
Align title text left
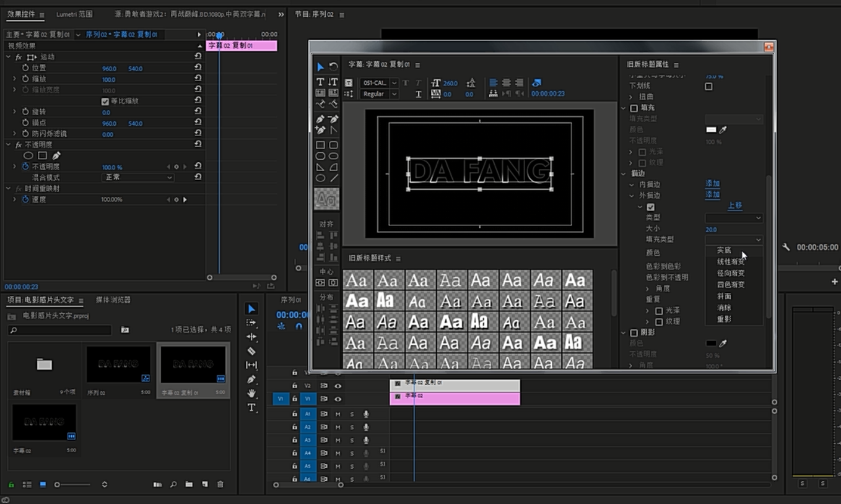click(x=494, y=82)
